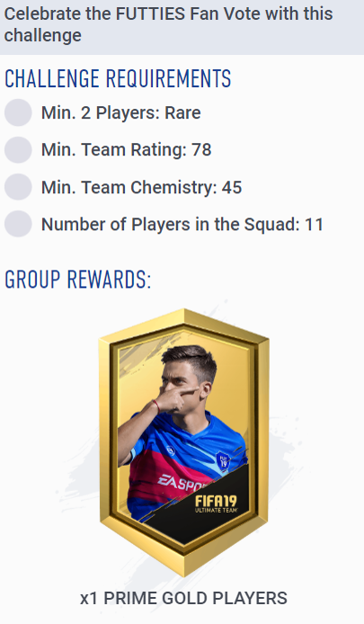Click the Min. Team Chemistry: 45 text

[142, 187]
